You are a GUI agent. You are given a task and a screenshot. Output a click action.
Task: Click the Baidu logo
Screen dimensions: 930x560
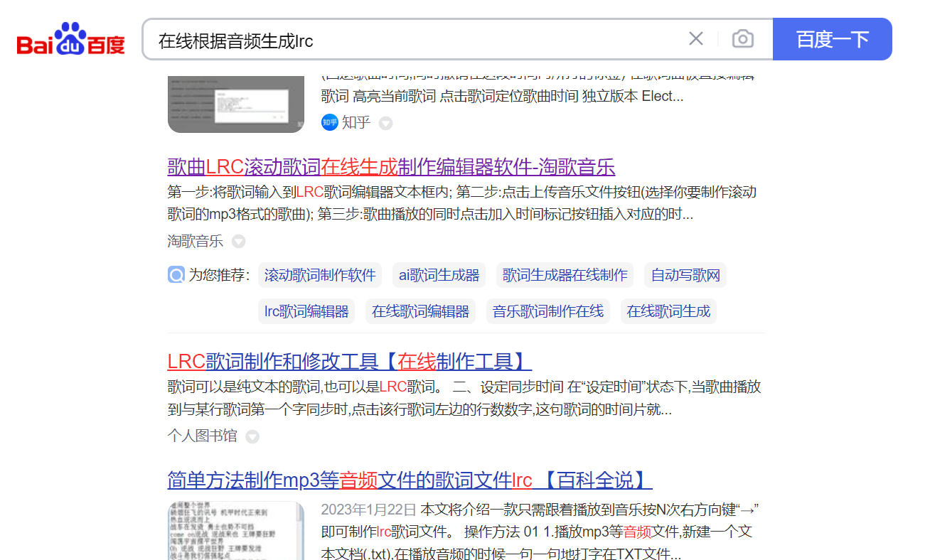pyautogui.click(x=70, y=39)
